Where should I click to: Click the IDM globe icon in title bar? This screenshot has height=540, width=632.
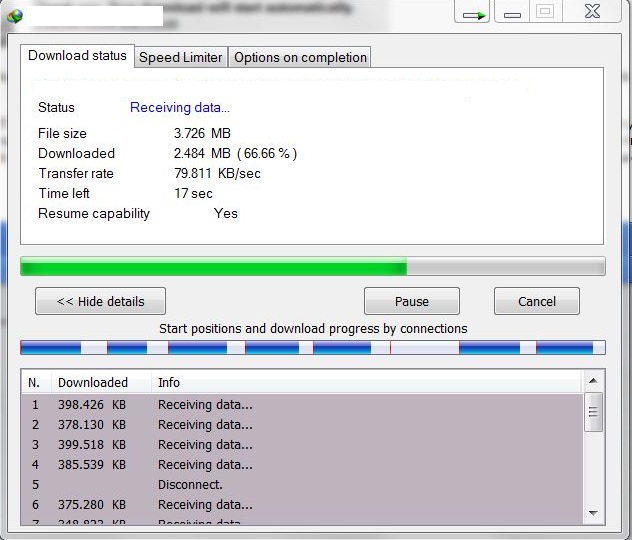[x=14, y=14]
